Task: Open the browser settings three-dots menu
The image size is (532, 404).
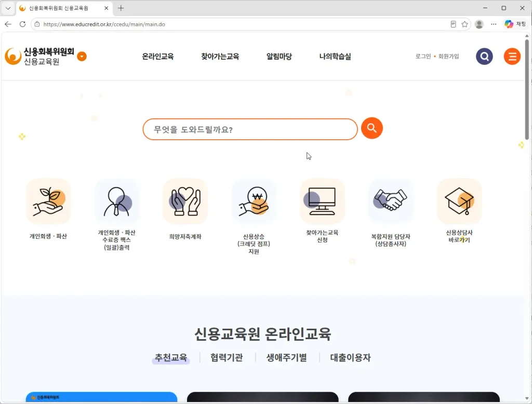Action: coord(494,24)
